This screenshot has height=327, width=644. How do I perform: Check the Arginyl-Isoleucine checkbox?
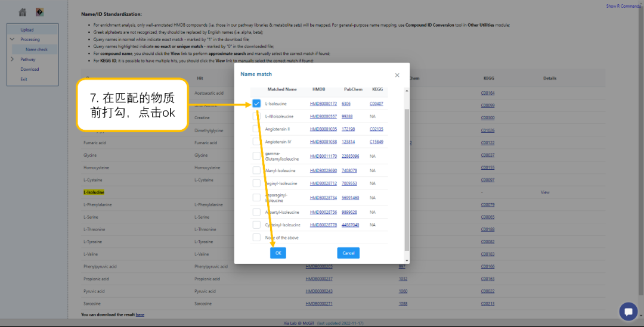click(x=256, y=183)
